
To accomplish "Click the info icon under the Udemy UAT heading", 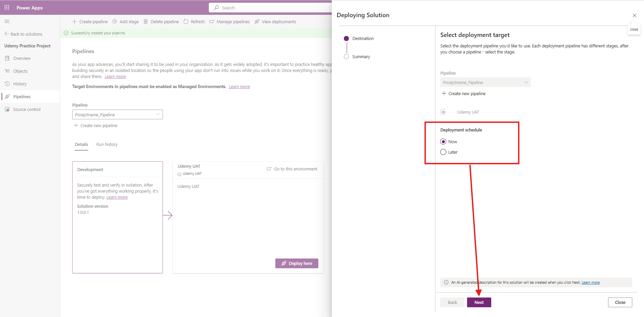I will coord(179,174).
